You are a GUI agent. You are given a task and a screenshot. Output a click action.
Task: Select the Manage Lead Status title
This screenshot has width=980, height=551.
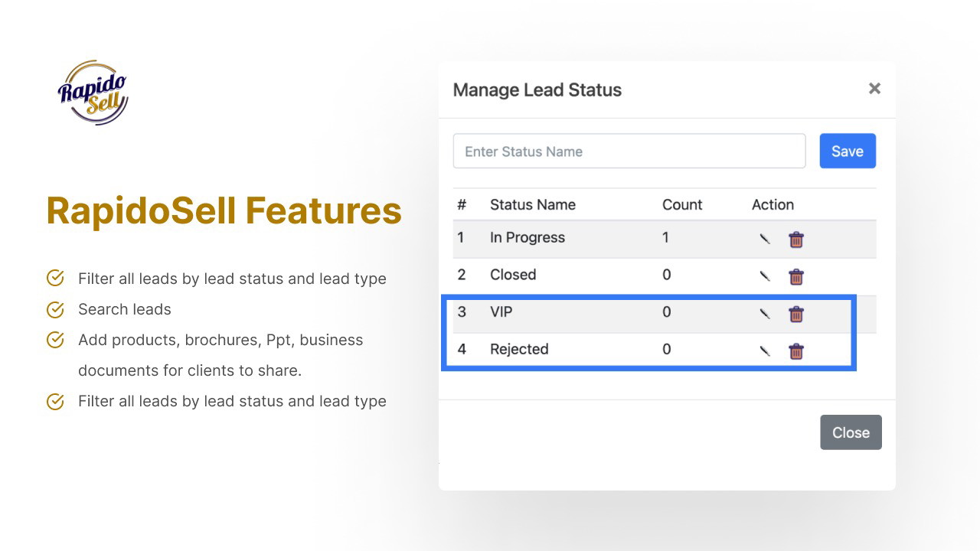pyautogui.click(x=537, y=90)
